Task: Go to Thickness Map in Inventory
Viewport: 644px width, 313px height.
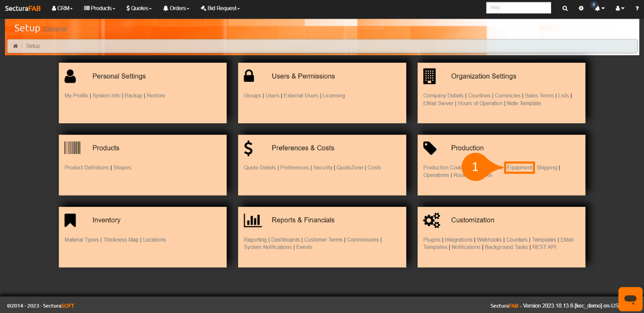Action: click(121, 240)
